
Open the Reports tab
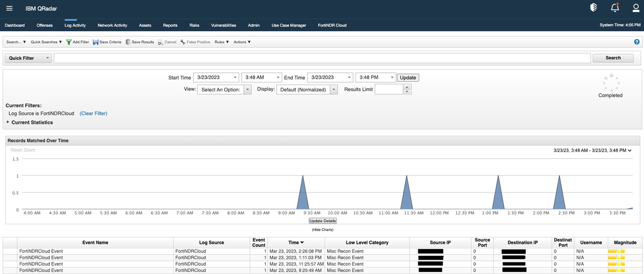pos(170,25)
